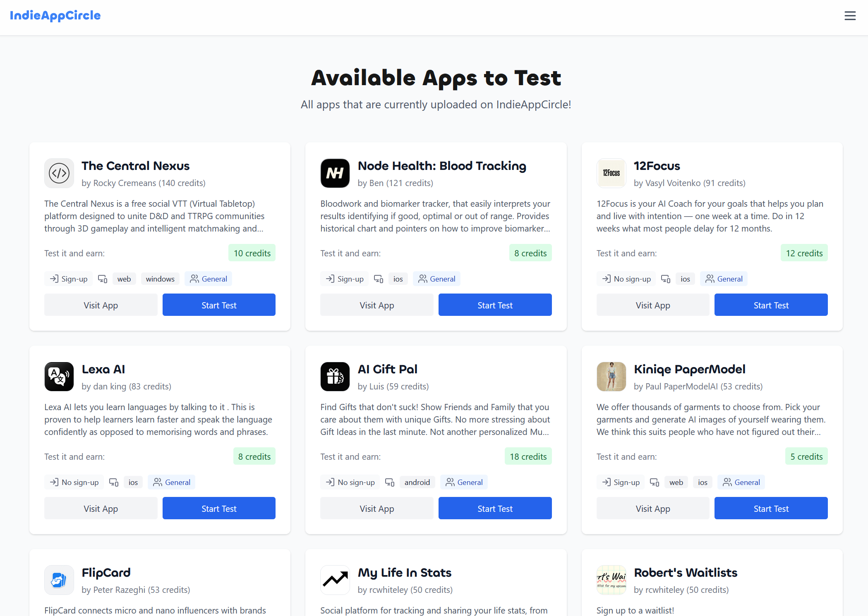Click the AI Gift Pal gift box icon
Viewport: 868px width, 616px height.
pyautogui.click(x=335, y=377)
